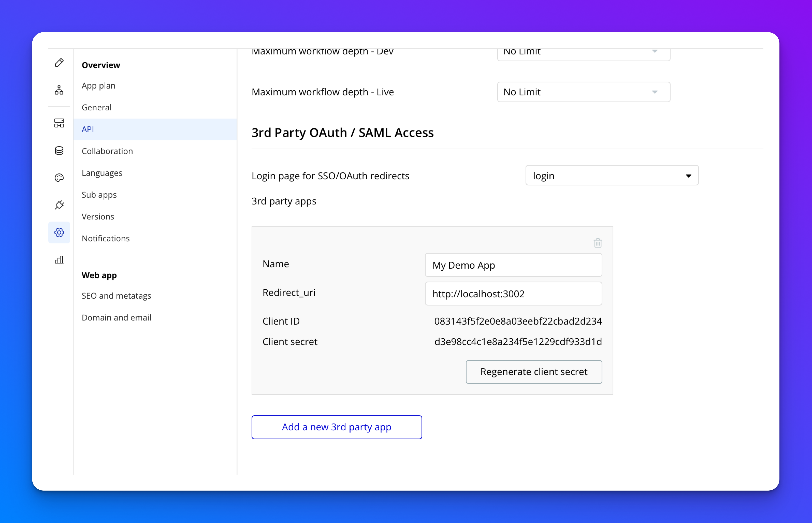Click the Redirect_uri input field

(513, 294)
